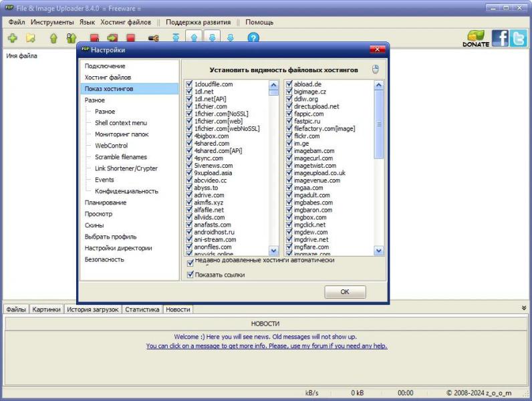Click the blue move-to-top arrow icon
Viewport: 532px width, 401px height.
coord(176,37)
